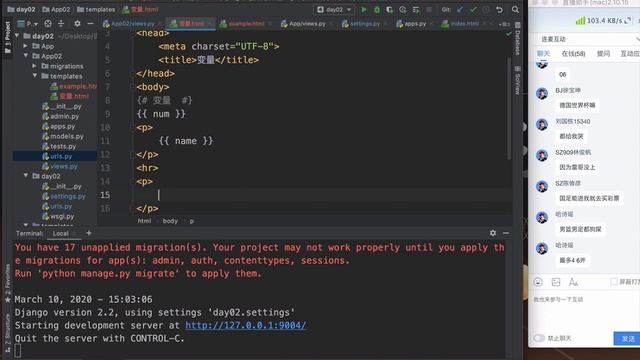Click the collapse all icon in Project panel
The width and height of the screenshot is (640, 360).
tap(61, 24)
